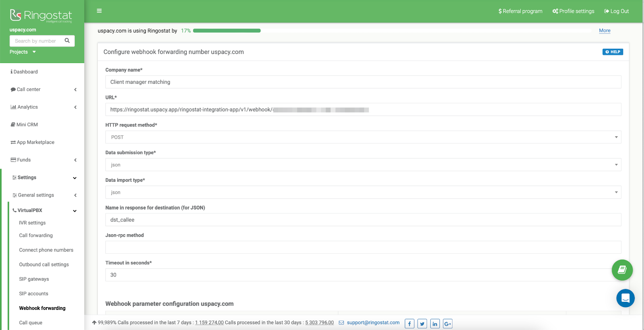
Task: Open the Projects dropdown
Action: [x=23, y=52]
